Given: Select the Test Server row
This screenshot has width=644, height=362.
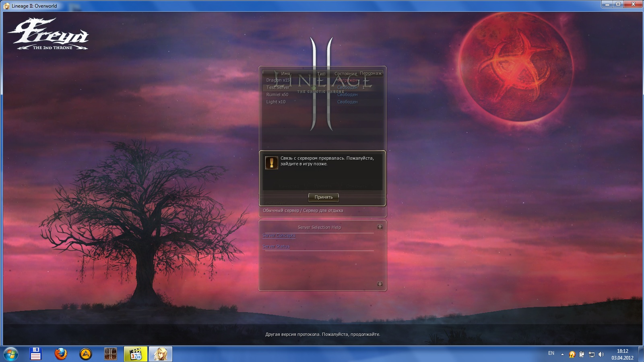Looking at the screenshot, I should (x=322, y=87).
